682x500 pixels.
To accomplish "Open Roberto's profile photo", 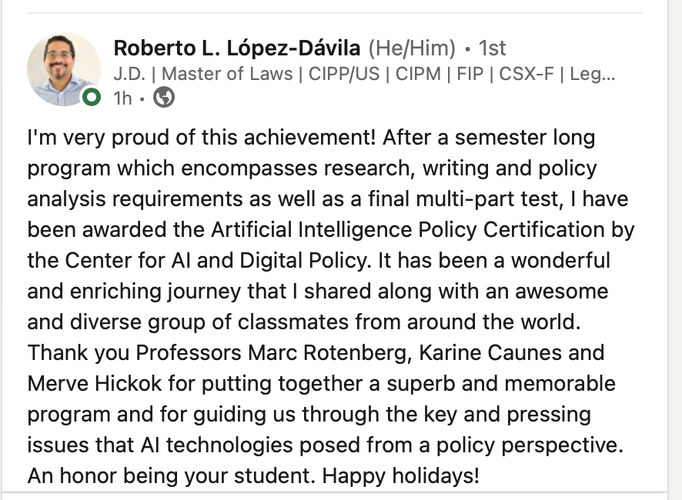I will [x=64, y=69].
